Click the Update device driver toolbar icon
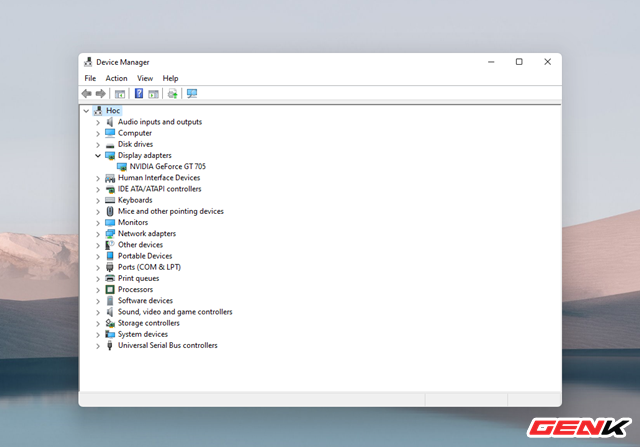The image size is (640, 447). (172, 94)
